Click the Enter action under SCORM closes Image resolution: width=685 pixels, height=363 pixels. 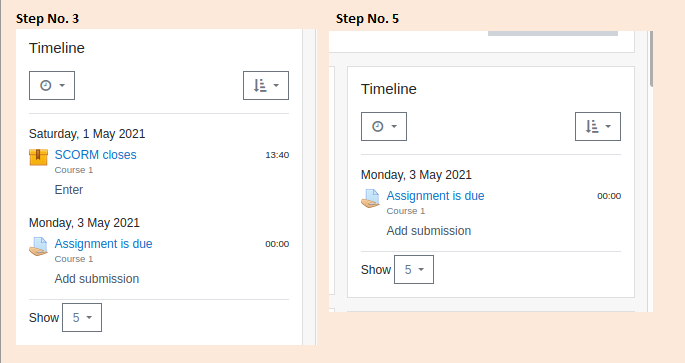(69, 190)
